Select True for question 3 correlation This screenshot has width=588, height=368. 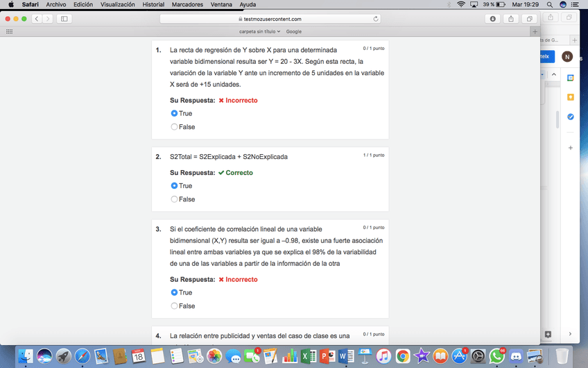pyautogui.click(x=174, y=292)
